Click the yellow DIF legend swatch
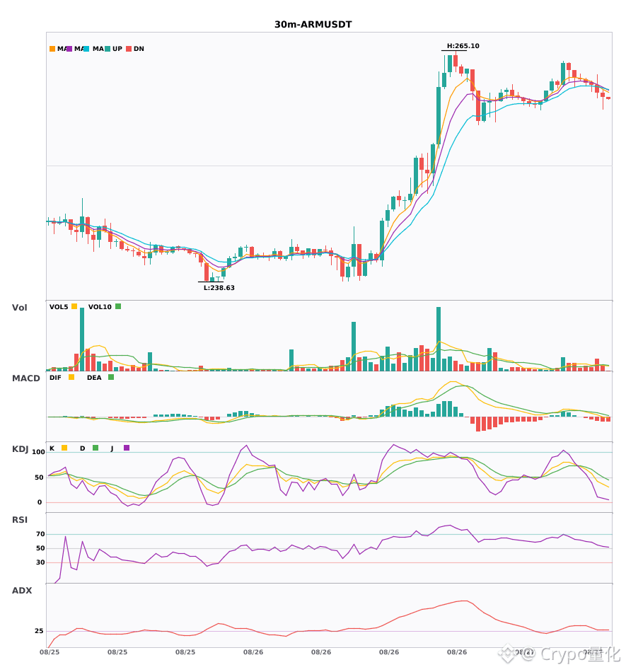 coord(71,377)
